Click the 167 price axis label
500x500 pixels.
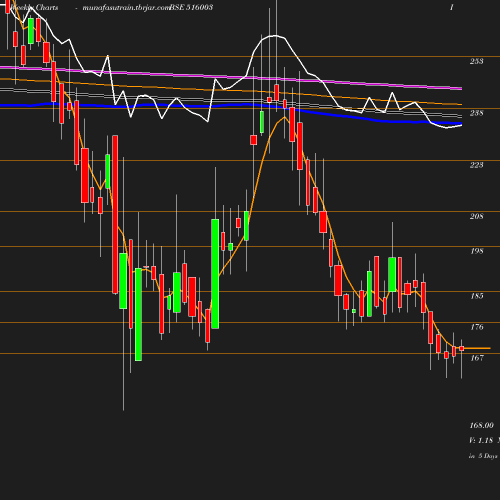coord(477,358)
